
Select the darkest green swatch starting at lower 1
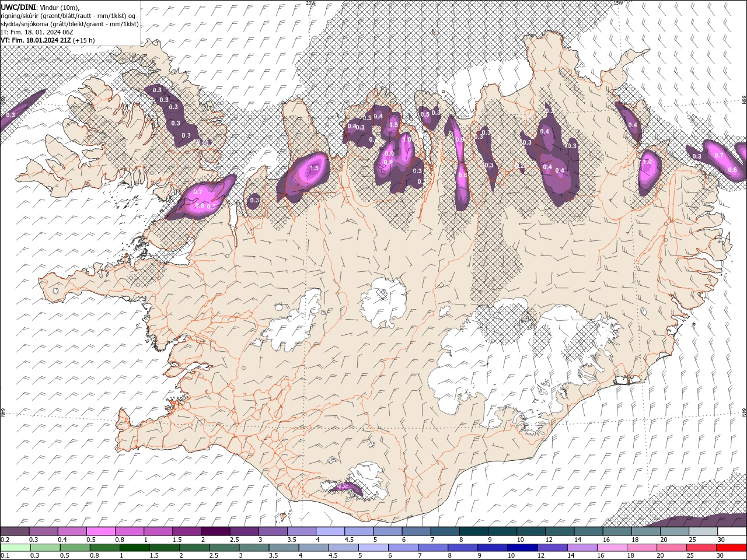[x=134, y=548]
